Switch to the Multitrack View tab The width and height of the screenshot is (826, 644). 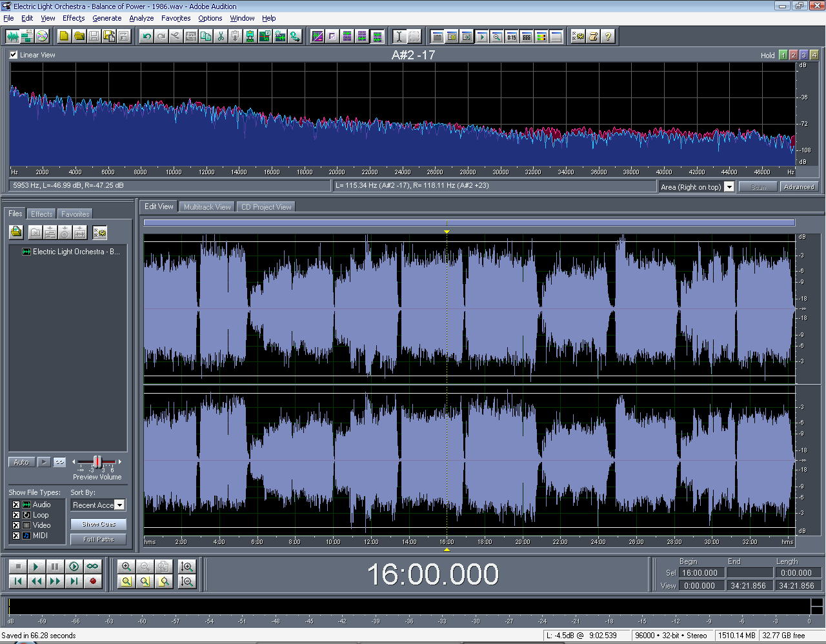tap(206, 207)
